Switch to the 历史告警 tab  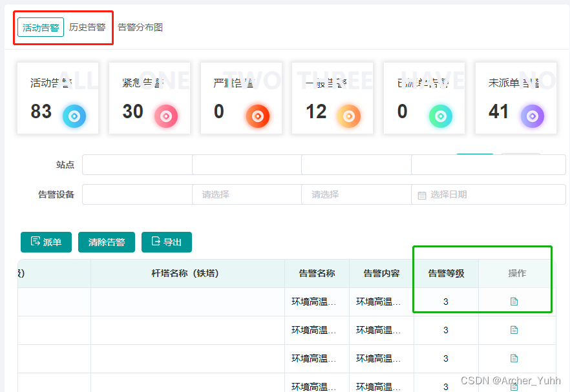[x=86, y=27]
